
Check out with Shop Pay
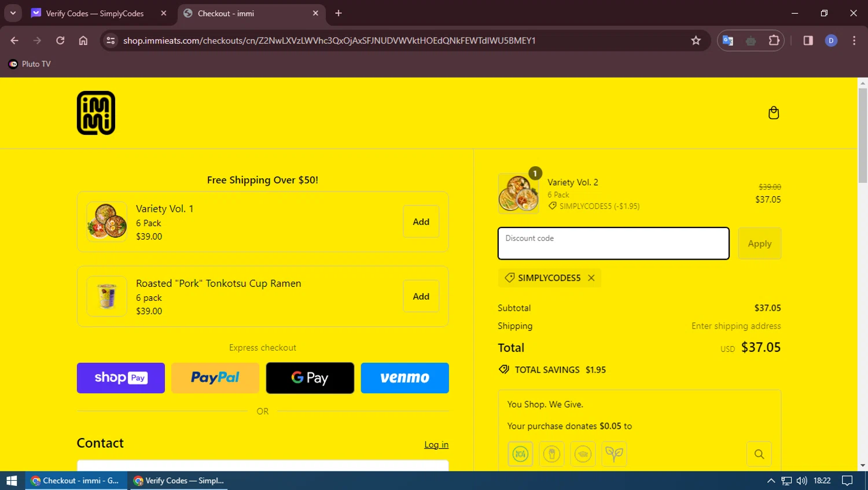coord(121,378)
